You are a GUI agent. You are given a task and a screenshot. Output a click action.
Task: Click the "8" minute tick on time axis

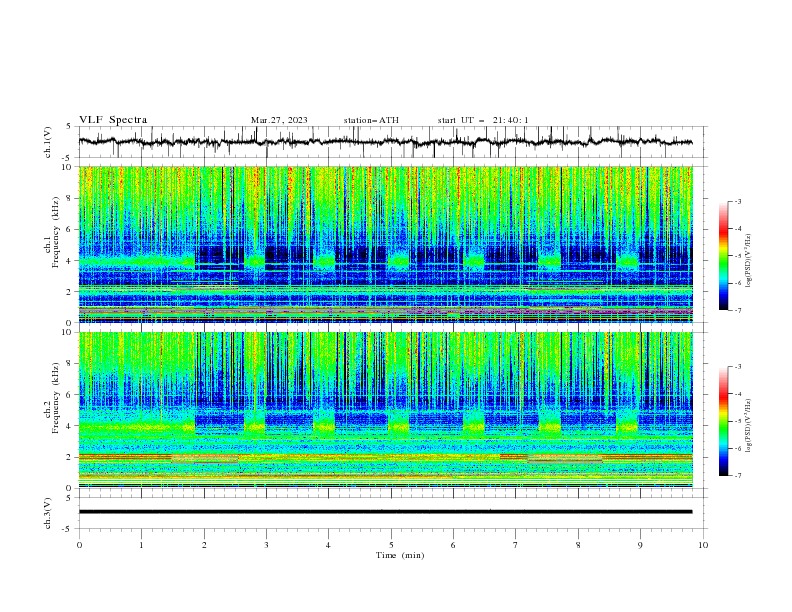pyautogui.click(x=578, y=545)
